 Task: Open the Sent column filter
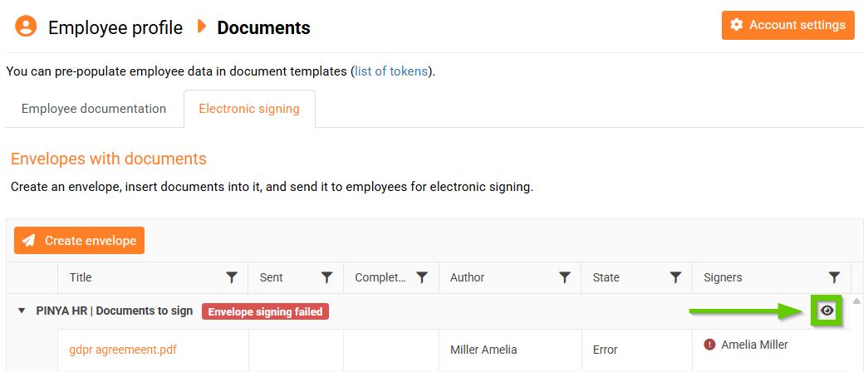[x=326, y=277]
